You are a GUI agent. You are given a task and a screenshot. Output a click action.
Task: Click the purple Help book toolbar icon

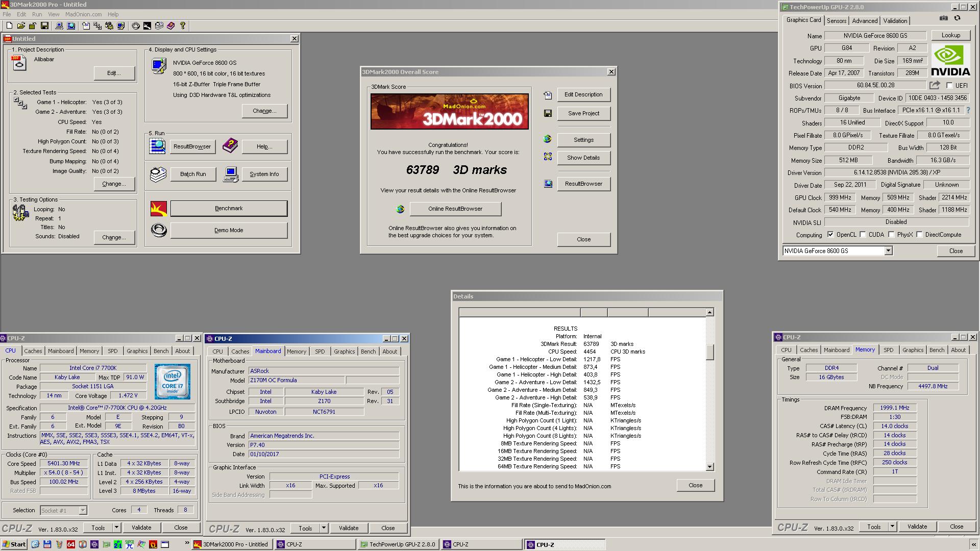(x=171, y=26)
